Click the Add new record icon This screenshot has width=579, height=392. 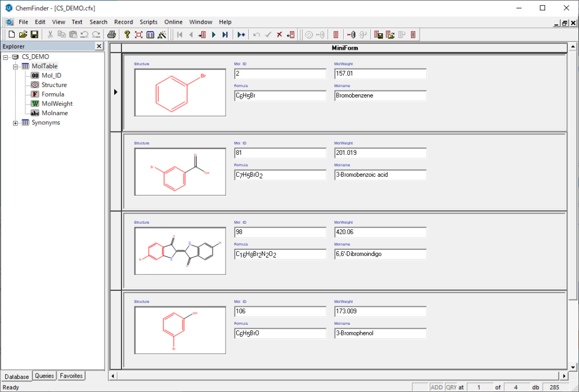pos(241,35)
